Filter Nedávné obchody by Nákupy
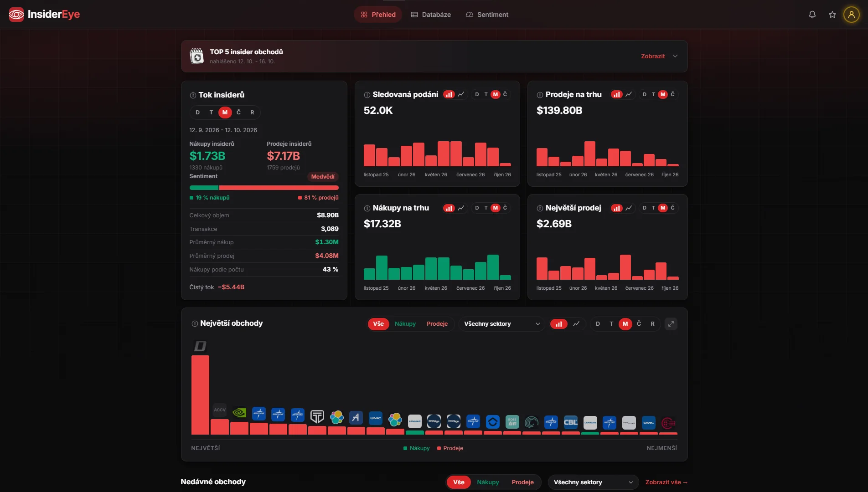This screenshot has height=492, width=868. (x=488, y=482)
